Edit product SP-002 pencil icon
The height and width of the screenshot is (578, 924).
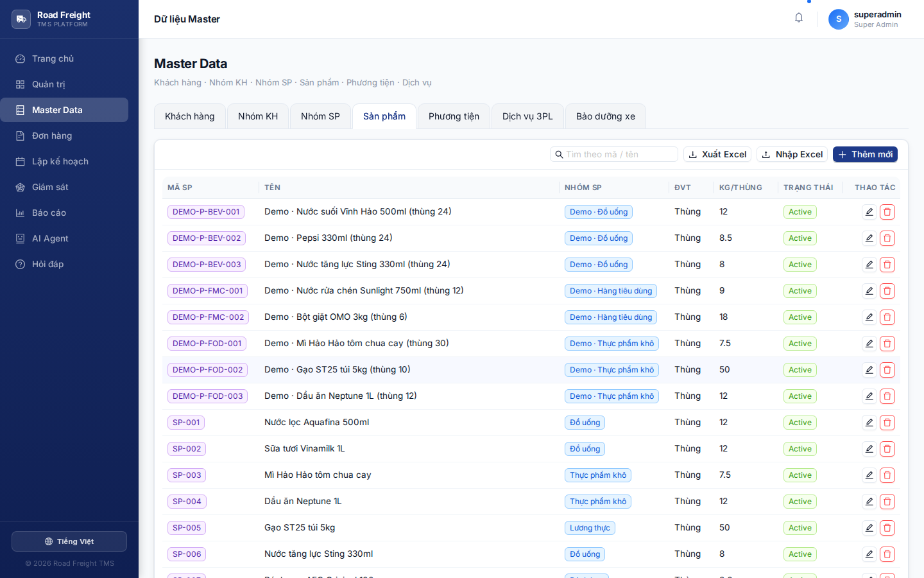point(869,449)
